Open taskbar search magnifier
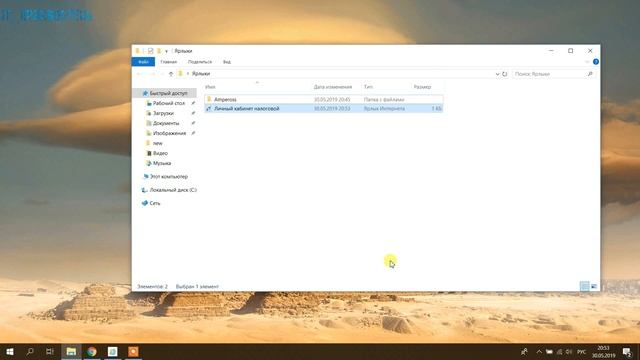The image size is (640, 360). point(30,351)
